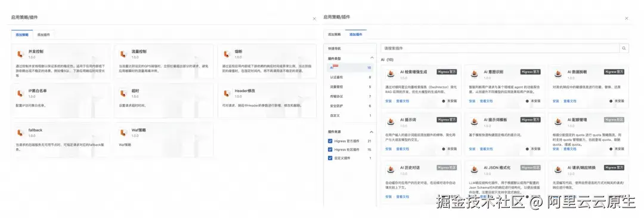Image resolution: width=644 pixels, height=218 pixels.
Task: Click the AI 检索增强生成 plugin icon
Action: 391,74
